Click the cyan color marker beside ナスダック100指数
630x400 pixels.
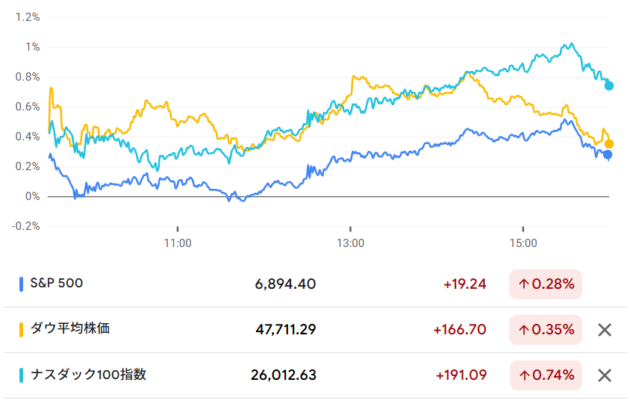[21, 375]
